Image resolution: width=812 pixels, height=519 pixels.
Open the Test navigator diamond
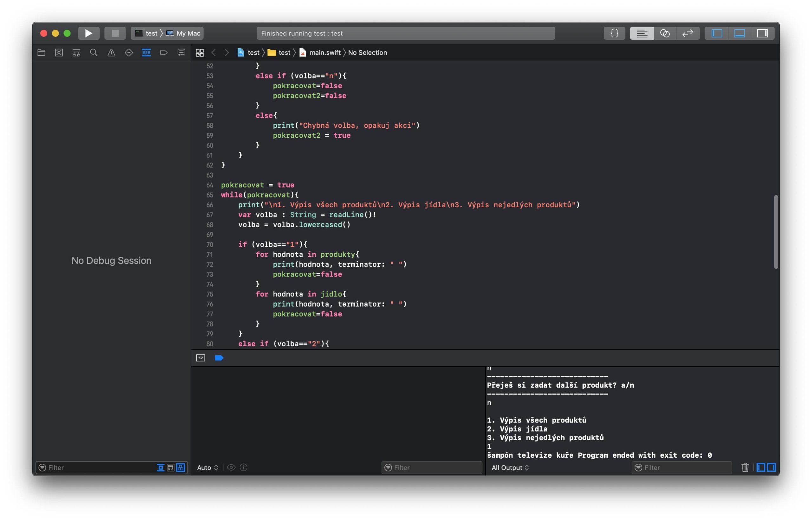129,52
